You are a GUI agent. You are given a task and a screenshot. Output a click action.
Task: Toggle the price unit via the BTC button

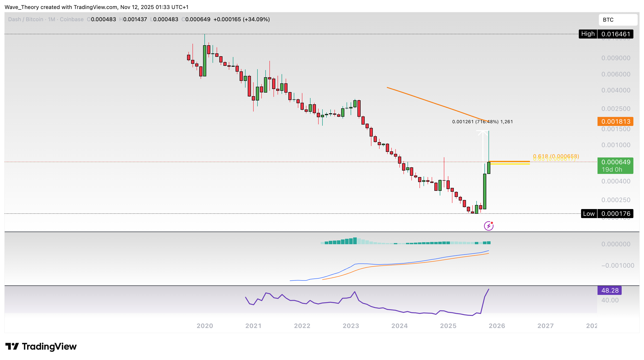coord(618,20)
